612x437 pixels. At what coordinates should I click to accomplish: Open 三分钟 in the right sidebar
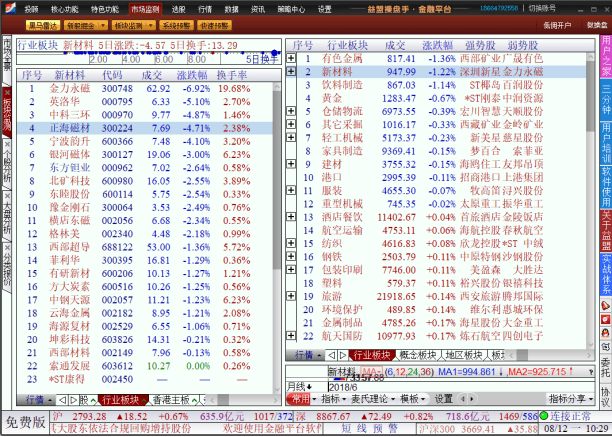[606, 100]
